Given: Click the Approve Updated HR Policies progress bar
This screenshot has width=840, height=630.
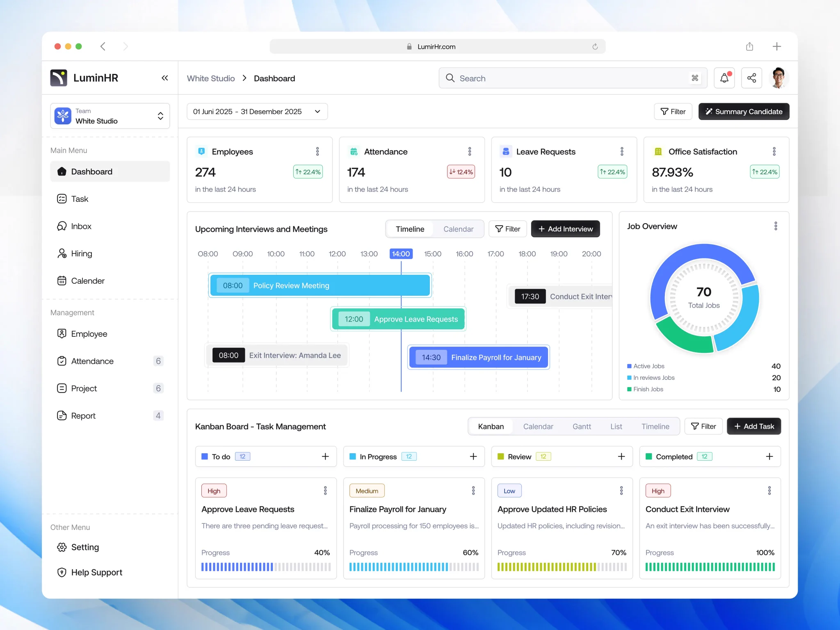Looking at the screenshot, I should pos(562,567).
